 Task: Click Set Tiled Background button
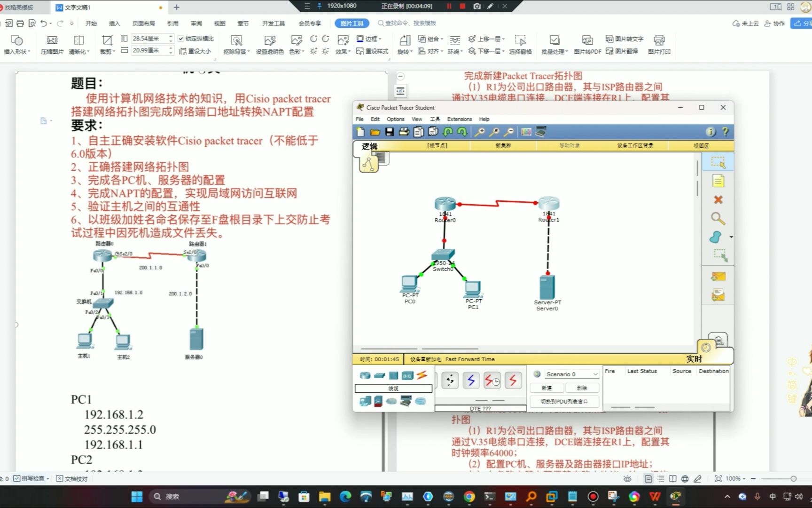635,145
